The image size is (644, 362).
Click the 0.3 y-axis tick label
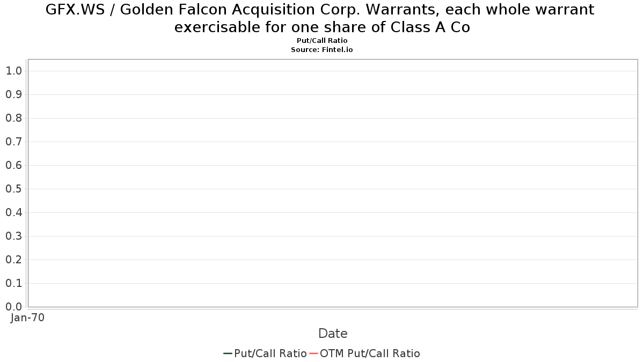click(13, 236)
